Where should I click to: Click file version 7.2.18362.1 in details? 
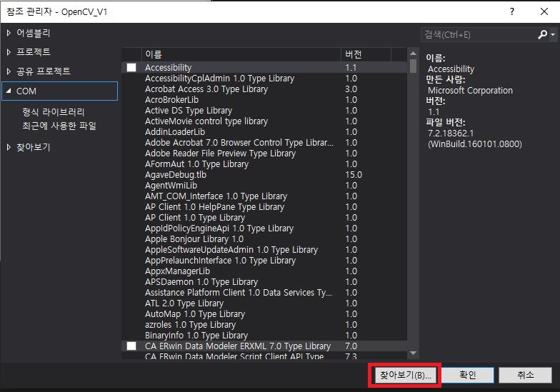(x=451, y=133)
